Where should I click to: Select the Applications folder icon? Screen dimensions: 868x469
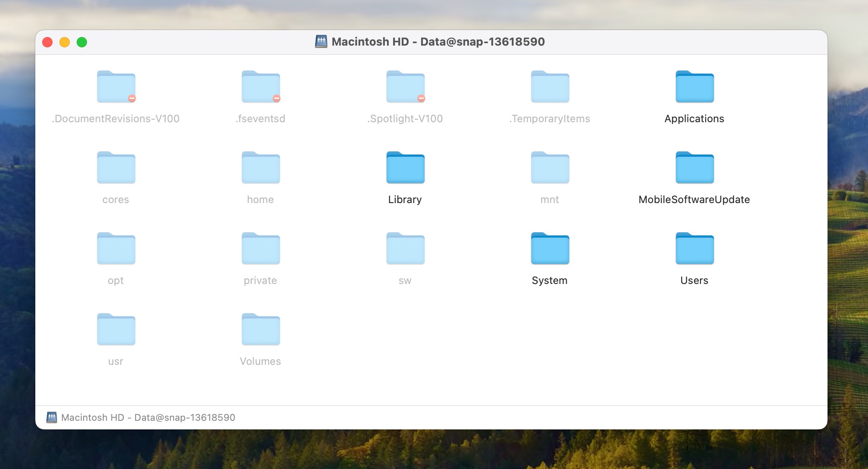pyautogui.click(x=694, y=87)
